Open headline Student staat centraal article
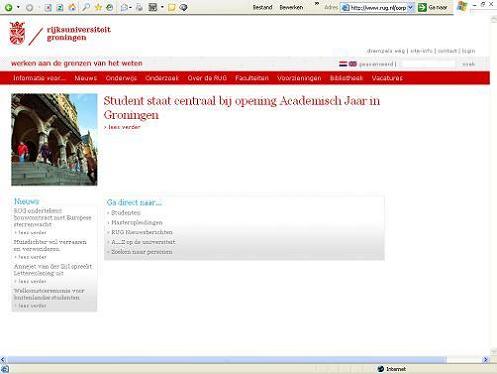 click(x=242, y=107)
